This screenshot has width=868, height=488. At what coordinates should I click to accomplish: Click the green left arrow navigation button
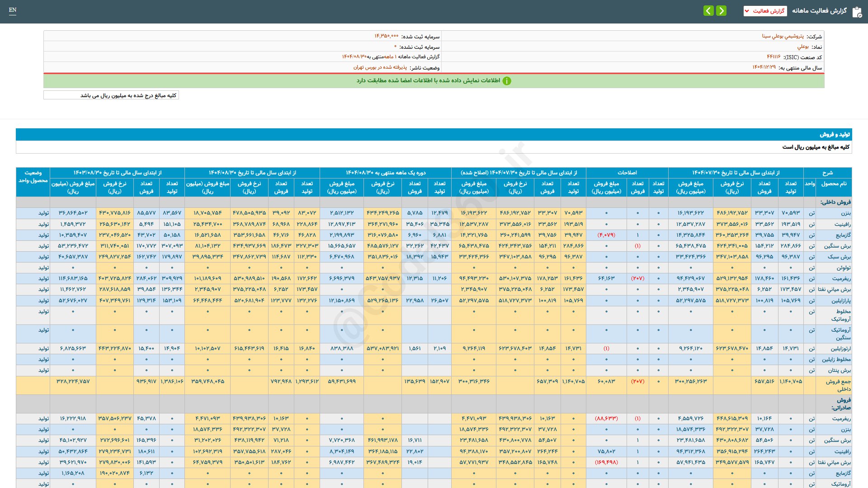click(x=708, y=10)
